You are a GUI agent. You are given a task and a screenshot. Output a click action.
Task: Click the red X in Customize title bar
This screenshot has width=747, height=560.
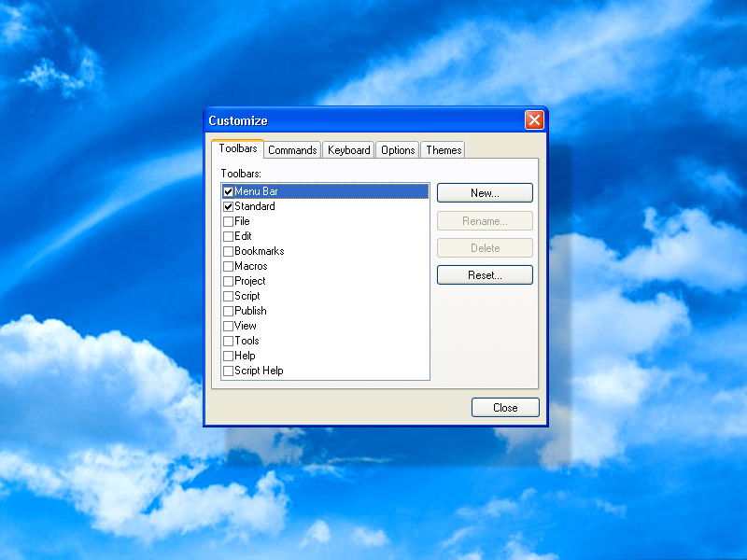pyautogui.click(x=534, y=120)
